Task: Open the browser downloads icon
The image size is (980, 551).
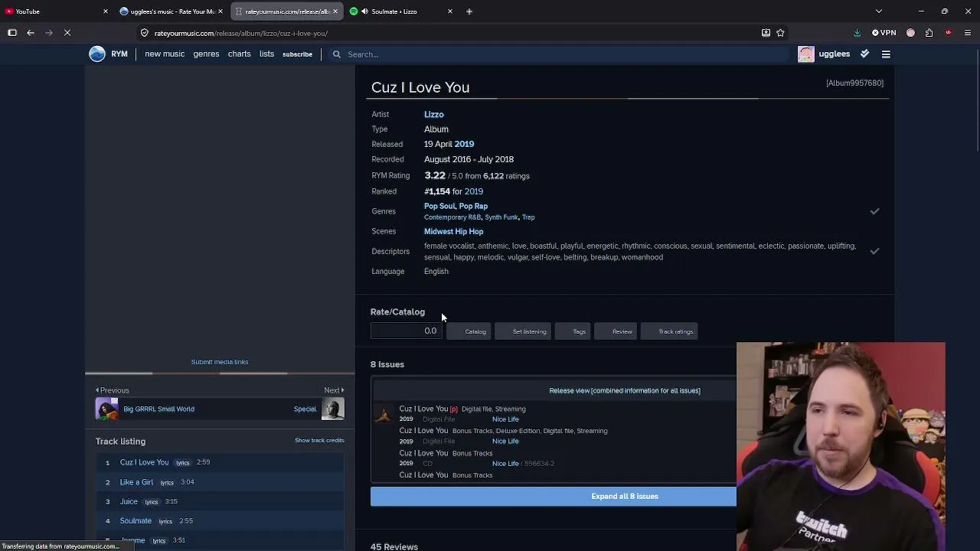Action: click(857, 33)
